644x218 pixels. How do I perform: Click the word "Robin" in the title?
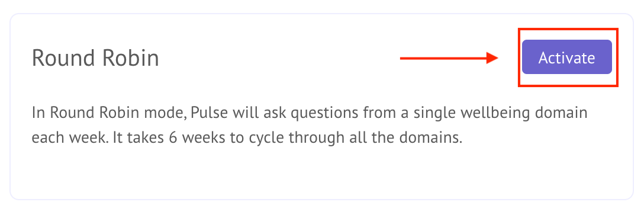click(x=131, y=59)
